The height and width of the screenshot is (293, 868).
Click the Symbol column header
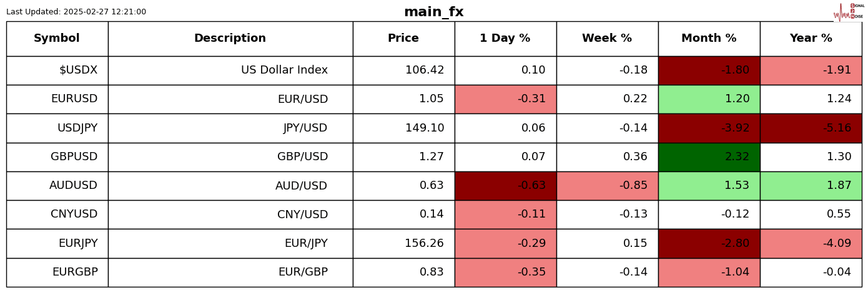point(57,39)
